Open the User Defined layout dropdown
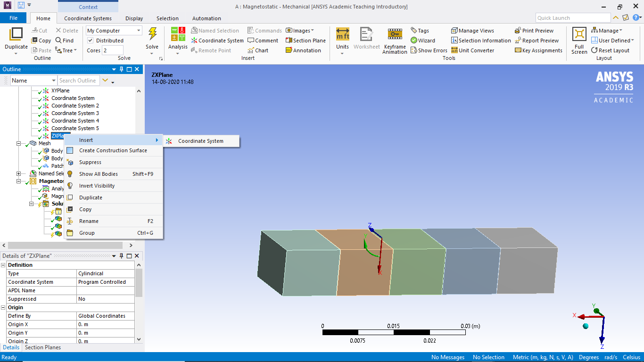The height and width of the screenshot is (362, 644). (x=612, y=41)
